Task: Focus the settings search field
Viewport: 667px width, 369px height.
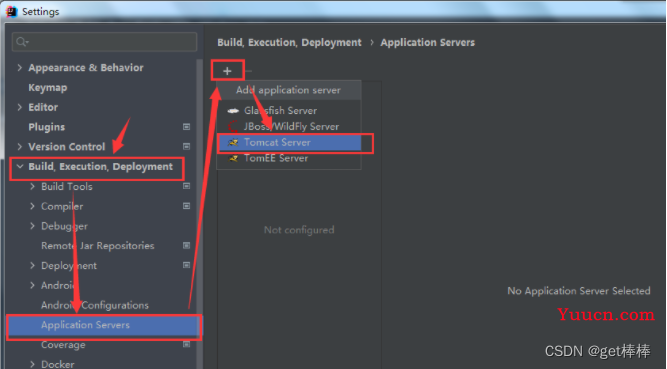Action: [x=105, y=42]
